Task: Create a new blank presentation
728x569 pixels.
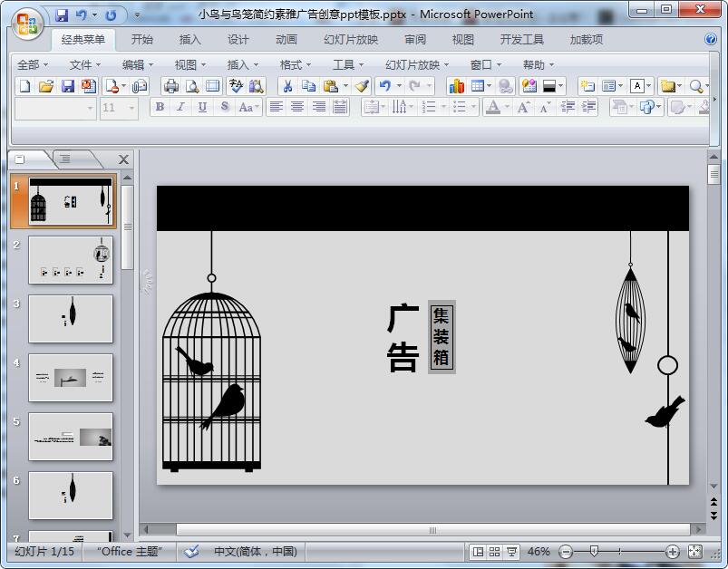Action: (25, 86)
